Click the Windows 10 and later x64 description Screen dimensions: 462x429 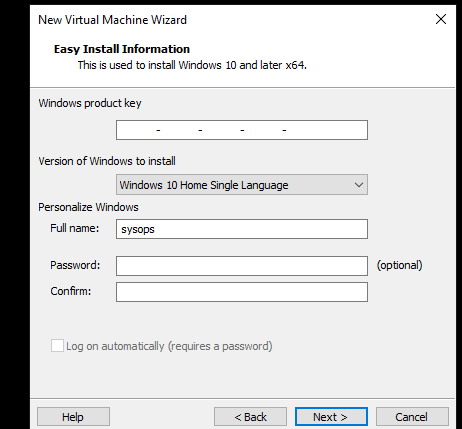tap(192, 65)
